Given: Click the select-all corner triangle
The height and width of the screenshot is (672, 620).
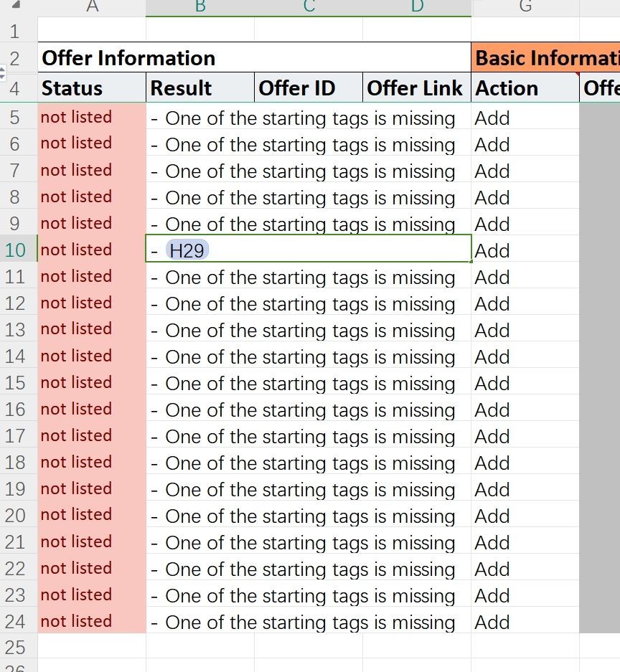Looking at the screenshot, I should pos(16,6).
